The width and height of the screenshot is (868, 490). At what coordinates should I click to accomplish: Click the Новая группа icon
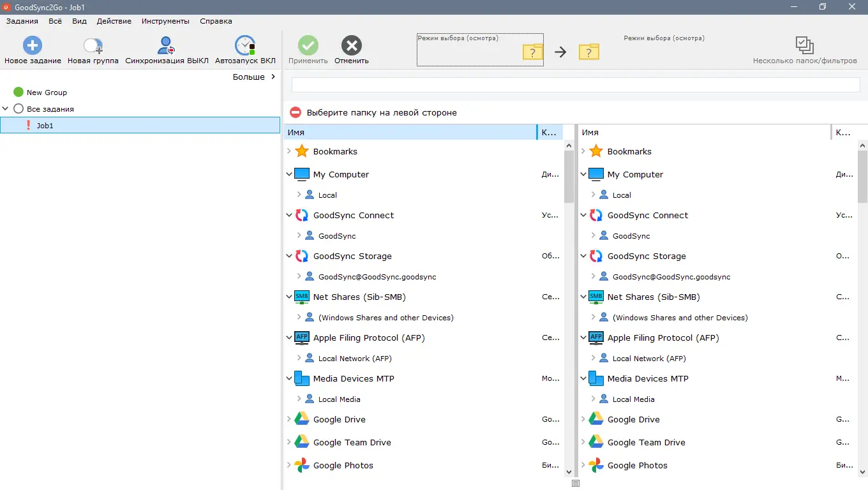pos(93,45)
